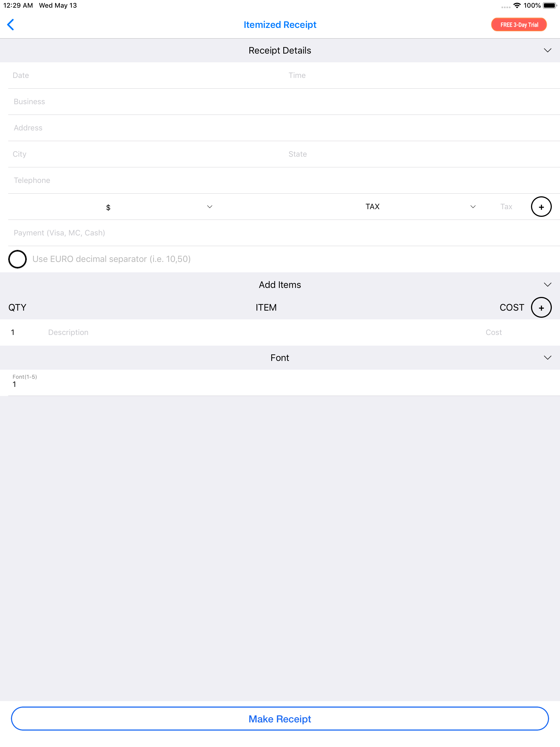The height and width of the screenshot is (747, 560).
Task: Open the $ currency dropdown
Action: (159, 207)
